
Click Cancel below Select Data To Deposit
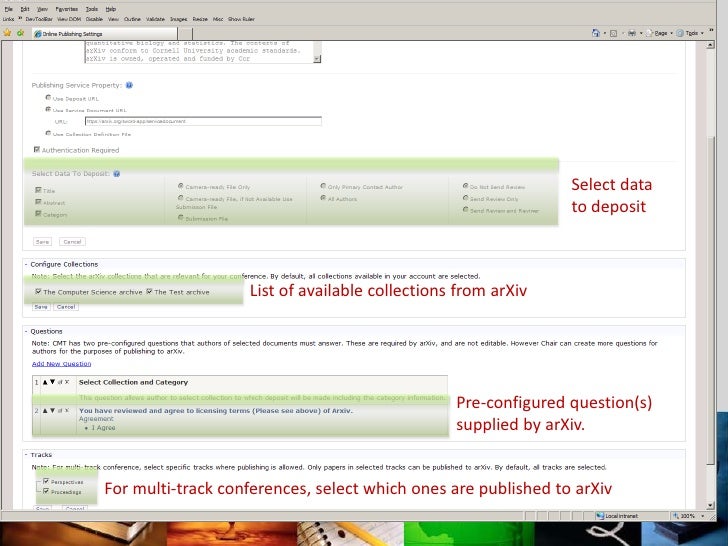[x=72, y=242]
